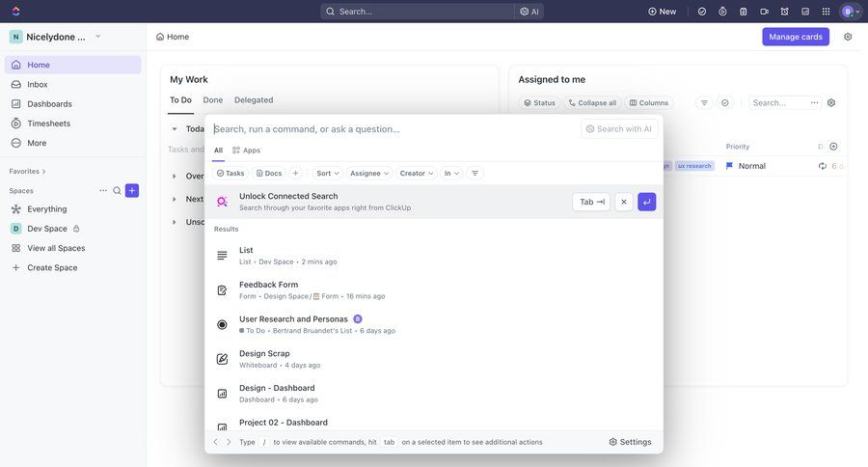Click the Status button in Assigned to me
Viewport: 868px width, 467px height.
point(539,102)
